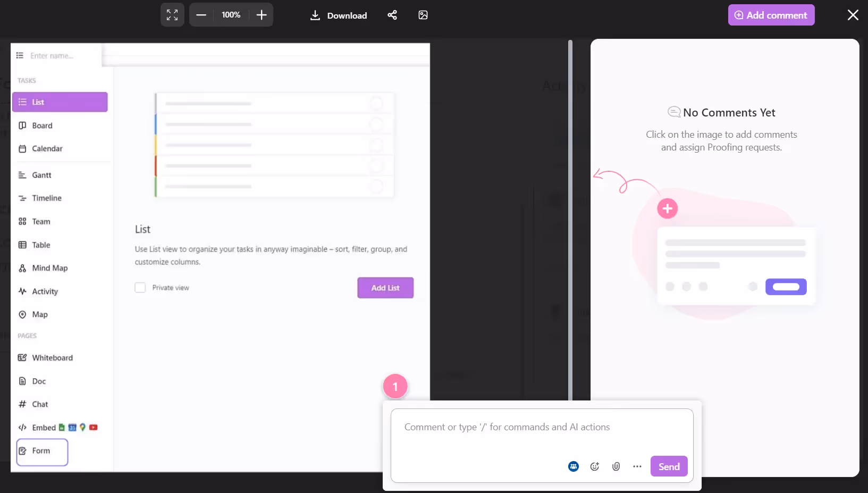Select the Form page type
The image size is (868, 493).
(x=40, y=451)
